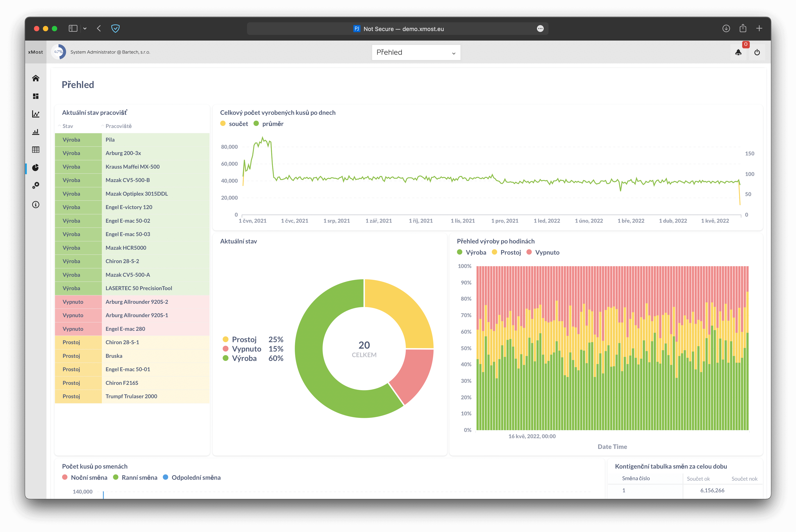Open the dashboard tiles icon in sidebar
The height and width of the screenshot is (532, 796).
pyautogui.click(x=36, y=96)
